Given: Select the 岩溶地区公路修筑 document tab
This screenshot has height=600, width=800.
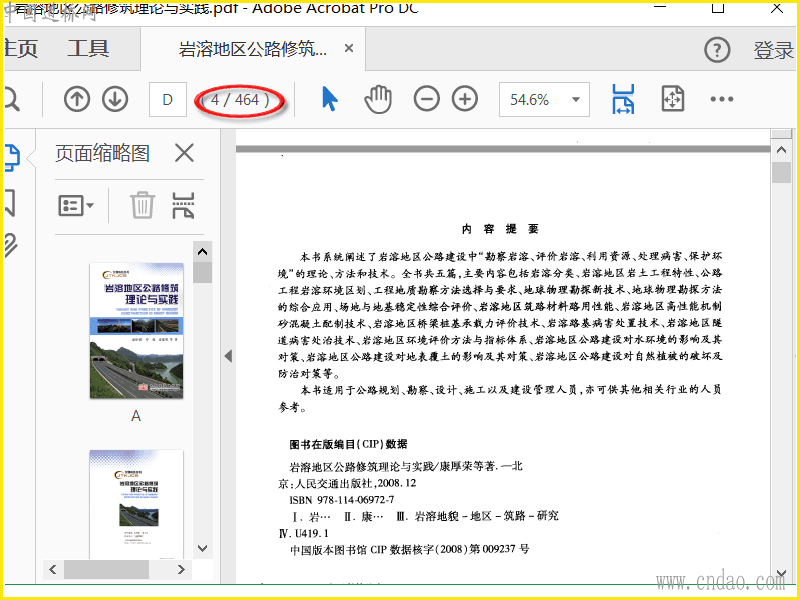Looking at the screenshot, I should (252, 49).
